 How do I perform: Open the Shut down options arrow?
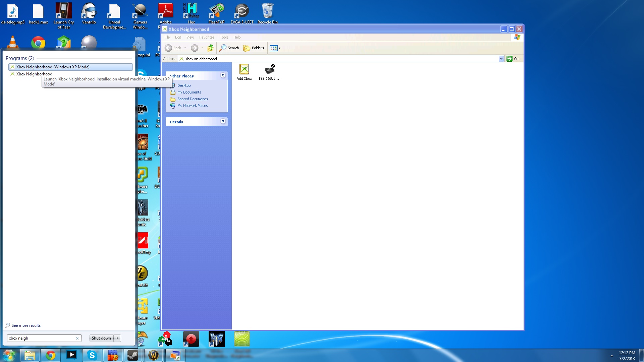(117, 338)
